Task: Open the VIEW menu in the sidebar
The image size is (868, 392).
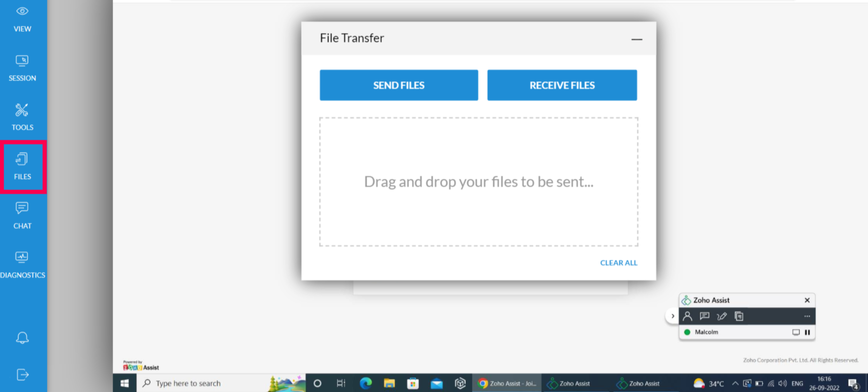Action: tap(22, 19)
